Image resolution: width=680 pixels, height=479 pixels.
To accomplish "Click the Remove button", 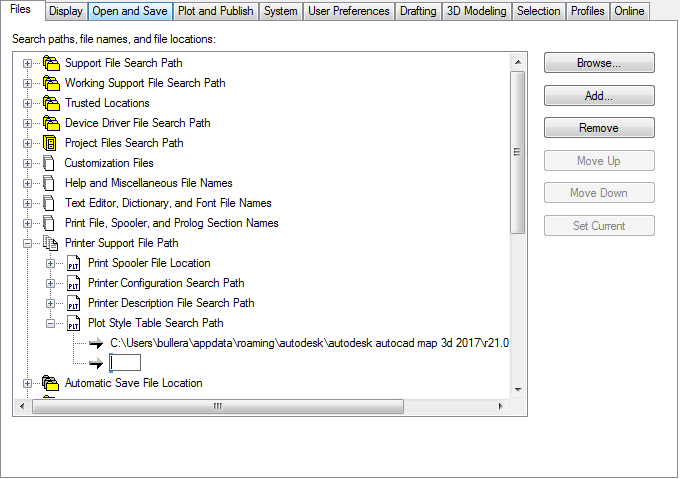I will point(599,128).
